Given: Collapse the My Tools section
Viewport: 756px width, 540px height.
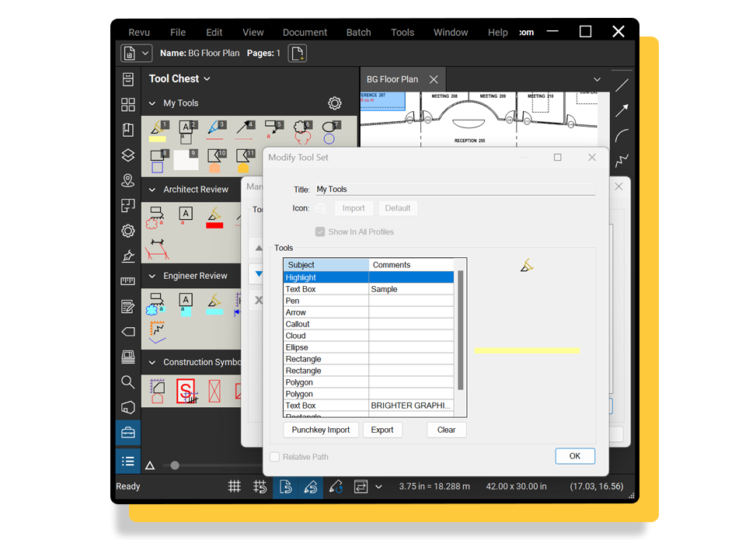Looking at the screenshot, I should [x=152, y=103].
